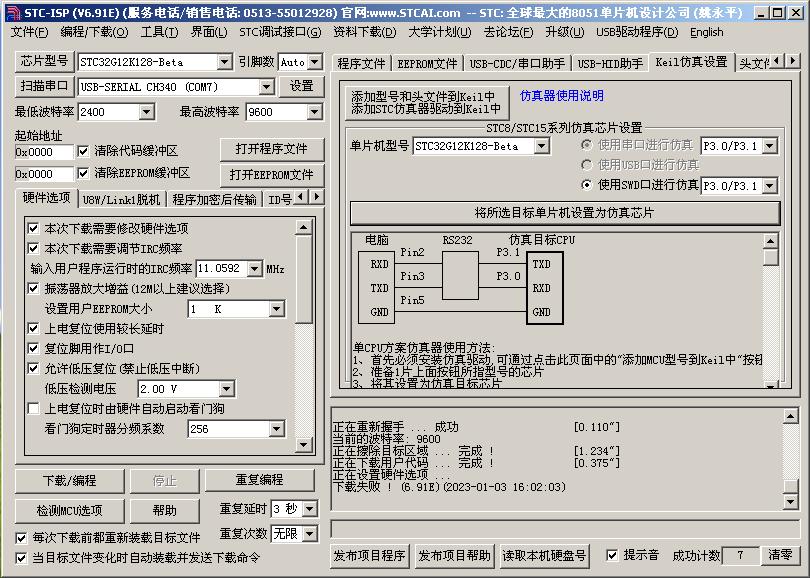Switch to the EEPROM文件 tab
Screen dimensions: 810x578
[427, 64]
